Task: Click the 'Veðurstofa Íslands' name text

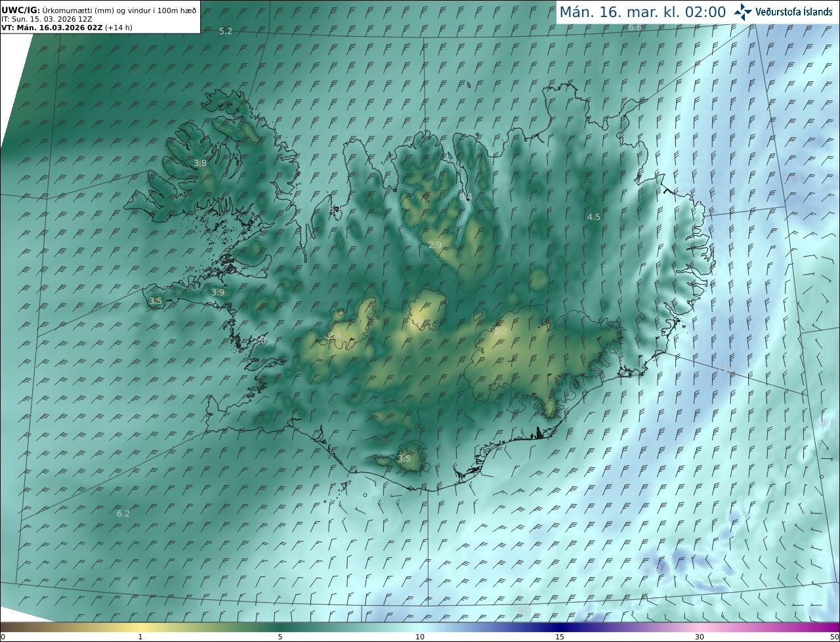Action: (x=794, y=12)
